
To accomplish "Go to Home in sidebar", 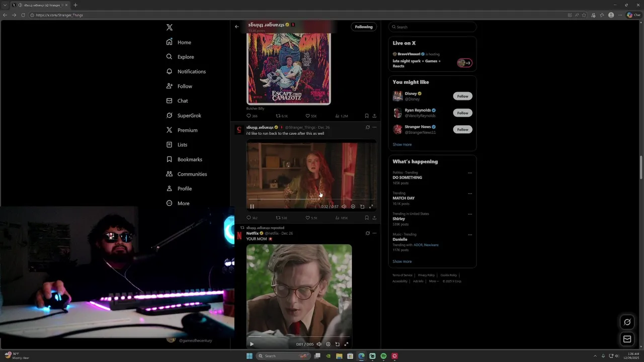I will pyautogui.click(x=179, y=42).
